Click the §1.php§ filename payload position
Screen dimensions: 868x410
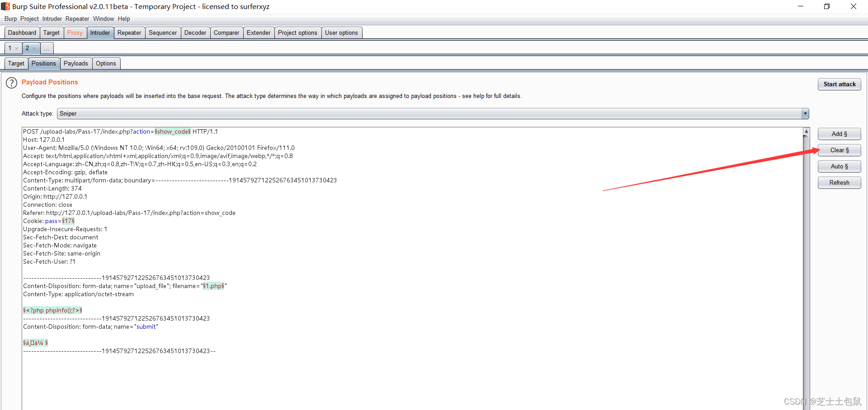213,286
